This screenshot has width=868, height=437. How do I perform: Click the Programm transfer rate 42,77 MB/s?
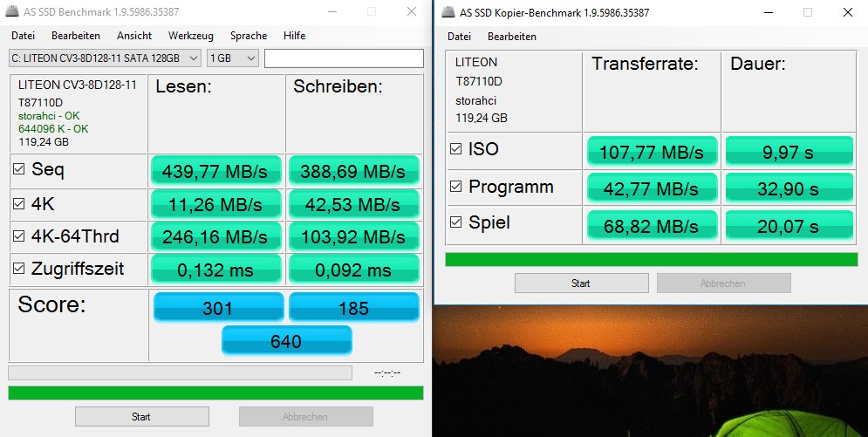(x=653, y=188)
